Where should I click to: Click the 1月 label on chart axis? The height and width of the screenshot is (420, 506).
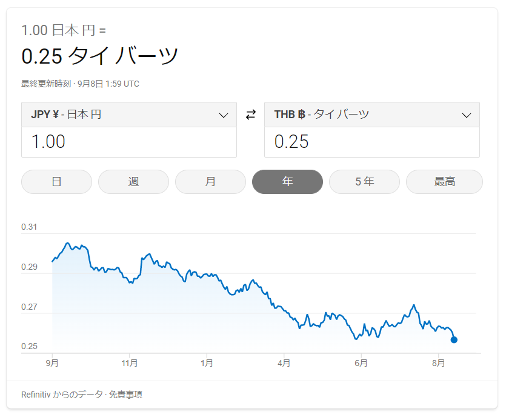tap(207, 363)
